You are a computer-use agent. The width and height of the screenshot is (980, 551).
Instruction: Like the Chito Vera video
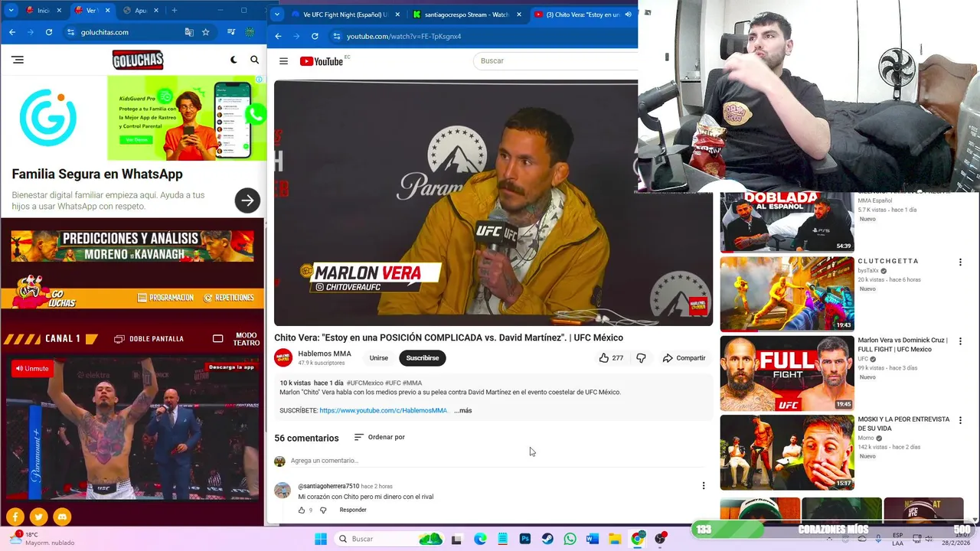(611, 358)
